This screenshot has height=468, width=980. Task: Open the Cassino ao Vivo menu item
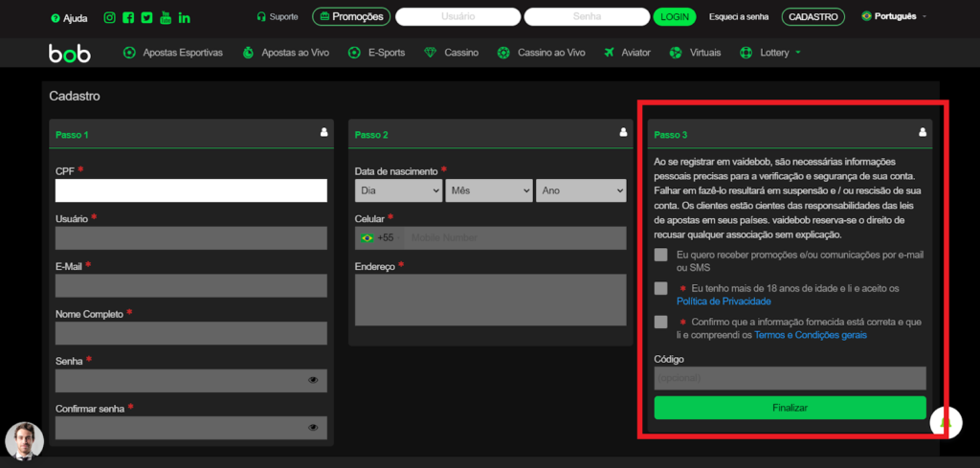click(x=542, y=53)
